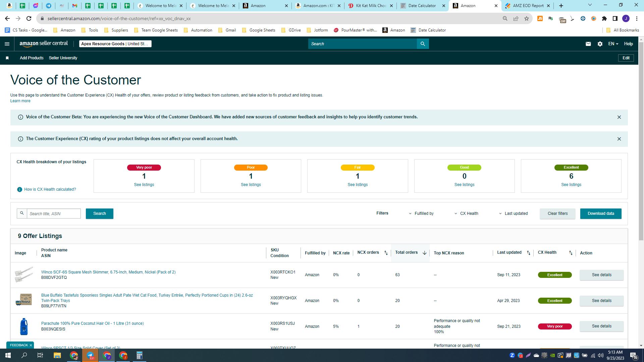See listings under Excellent

[x=571, y=185]
